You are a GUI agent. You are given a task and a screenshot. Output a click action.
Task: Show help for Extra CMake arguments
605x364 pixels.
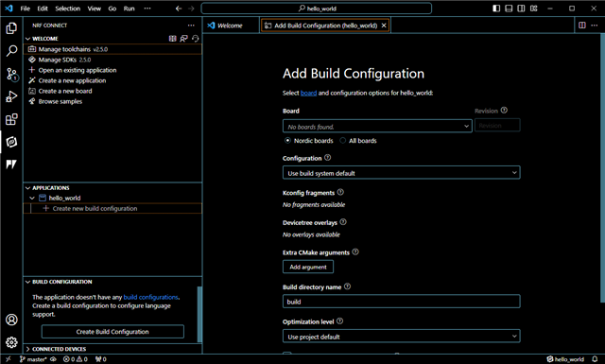pos(355,251)
